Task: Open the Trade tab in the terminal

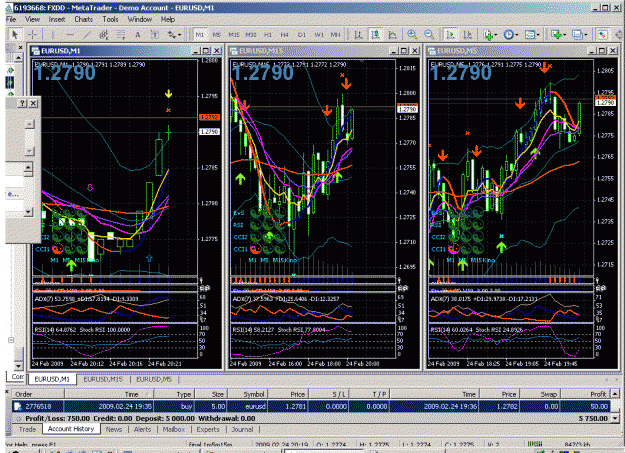Action: coord(27,429)
